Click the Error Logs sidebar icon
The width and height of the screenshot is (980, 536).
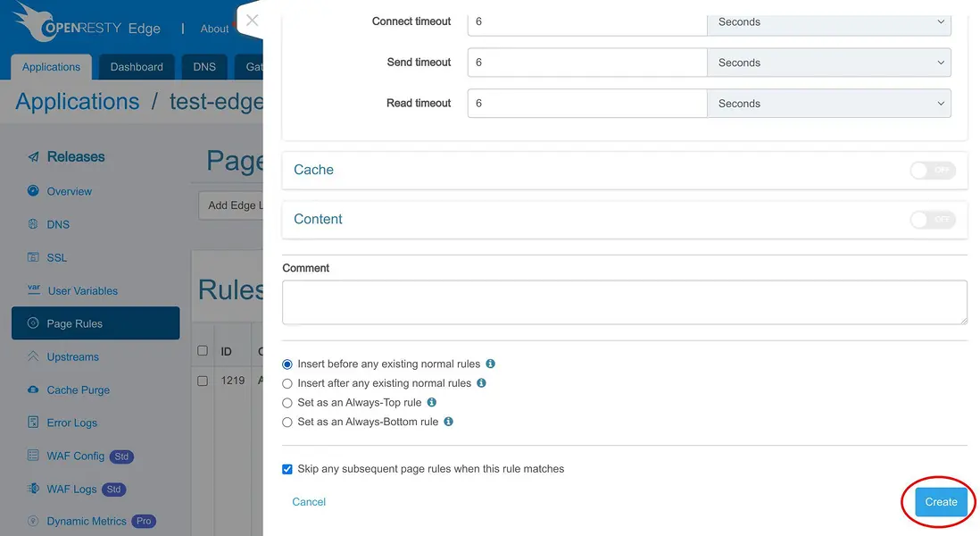coord(33,423)
